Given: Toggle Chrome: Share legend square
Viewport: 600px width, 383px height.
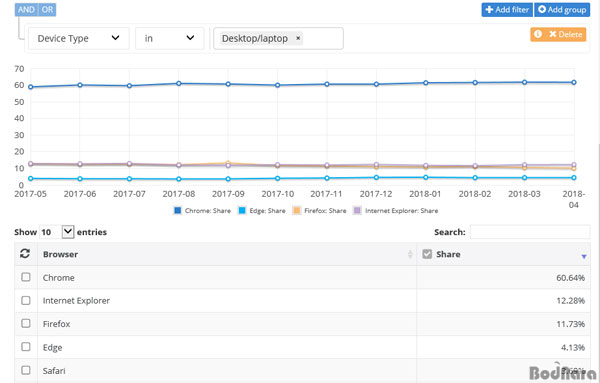Looking at the screenshot, I should pos(178,210).
